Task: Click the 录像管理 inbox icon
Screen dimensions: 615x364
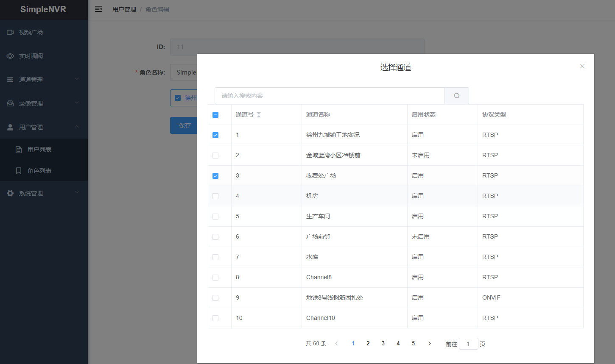Action: pyautogui.click(x=10, y=103)
